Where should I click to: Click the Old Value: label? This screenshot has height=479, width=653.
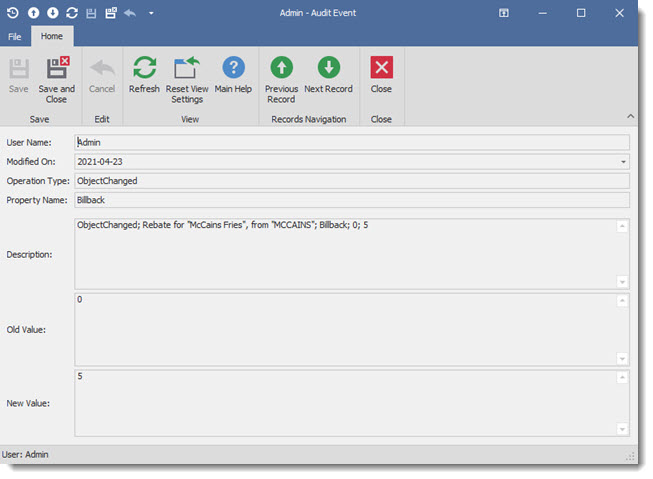[x=26, y=329]
